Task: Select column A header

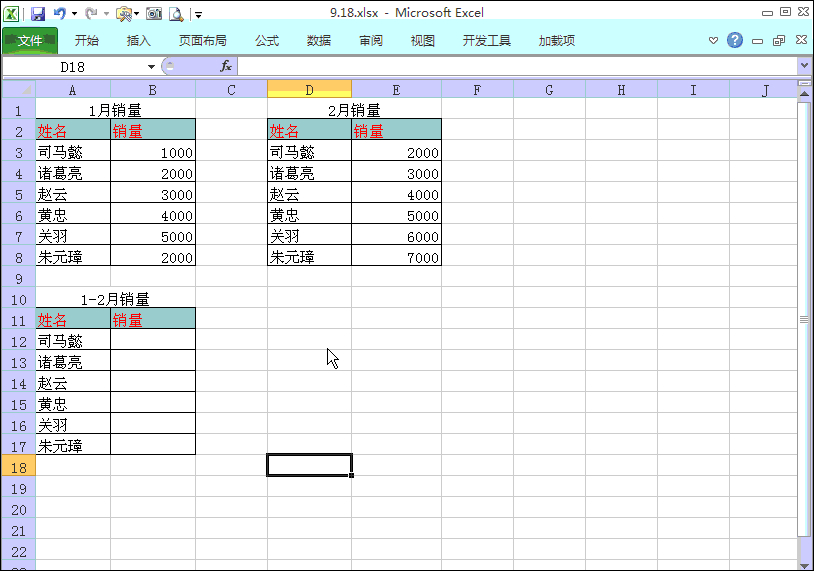Action: click(73, 90)
